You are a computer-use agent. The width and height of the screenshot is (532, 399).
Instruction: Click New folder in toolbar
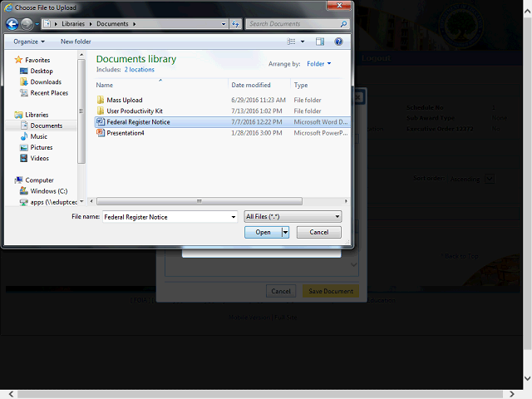76,42
